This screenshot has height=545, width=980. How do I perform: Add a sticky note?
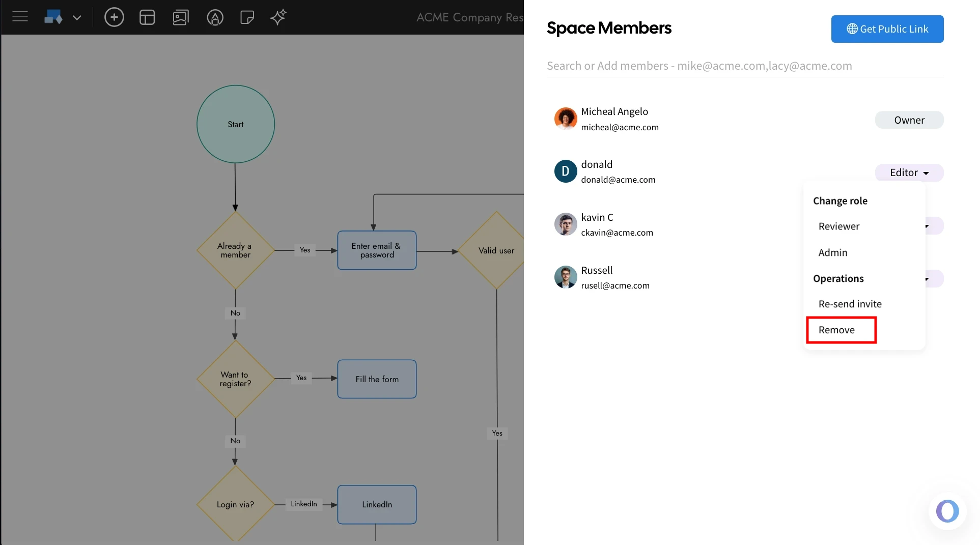pyautogui.click(x=247, y=17)
